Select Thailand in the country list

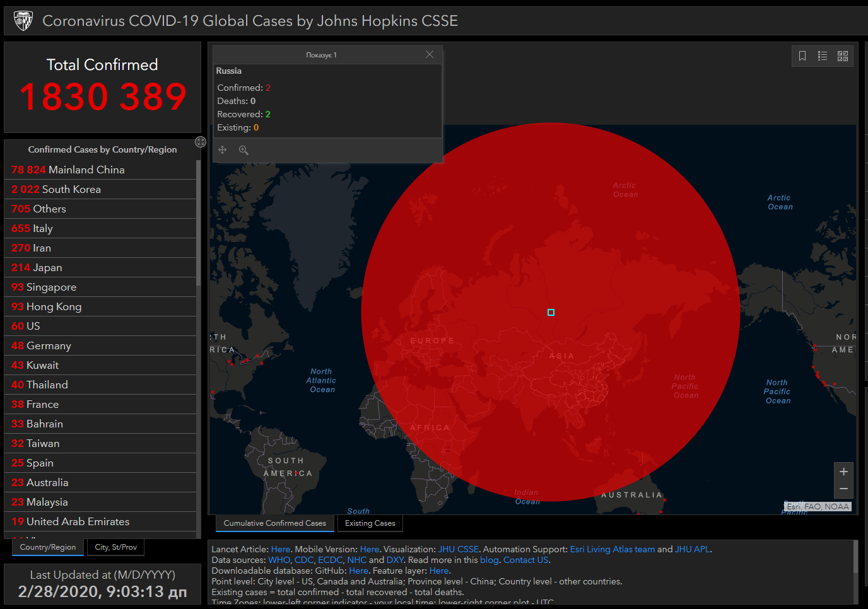pos(101,385)
